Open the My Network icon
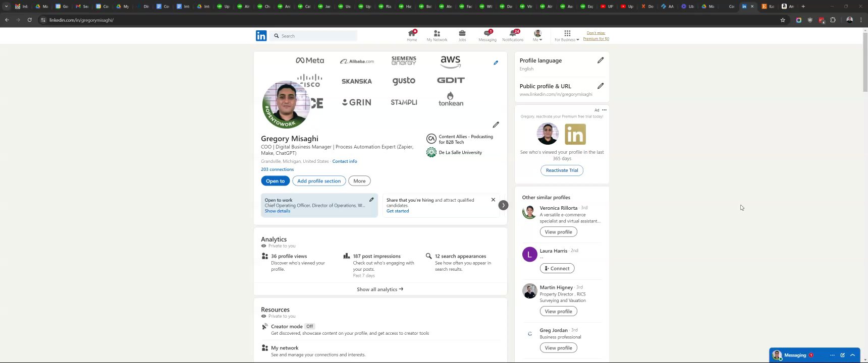The height and width of the screenshot is (363, 868). click(437, 35)
